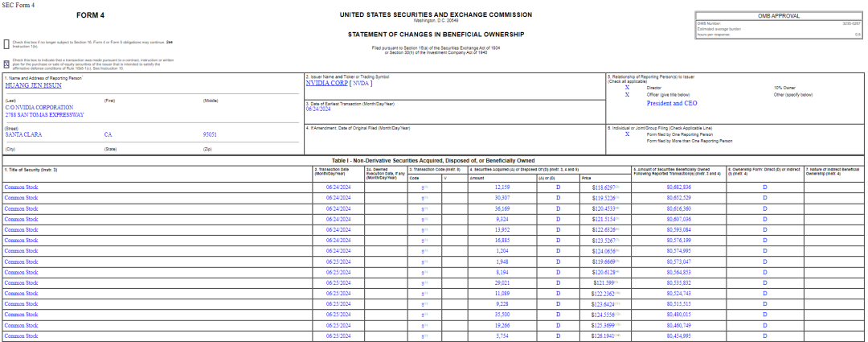The height and width of the screenshot is (342, 868).
Task: Toggle the Rule 10b5-1(c) plan checkbox
Action: click(x=6, y=64)
